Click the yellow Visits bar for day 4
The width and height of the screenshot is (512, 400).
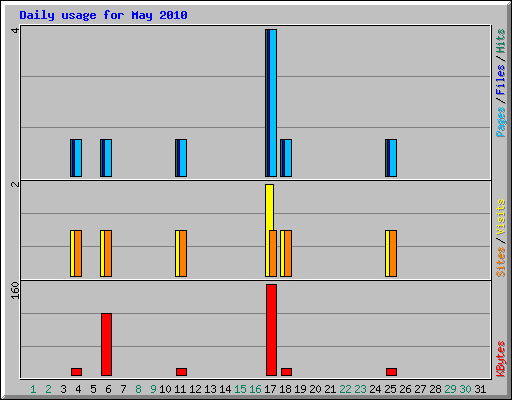click(x=72, y=253)
